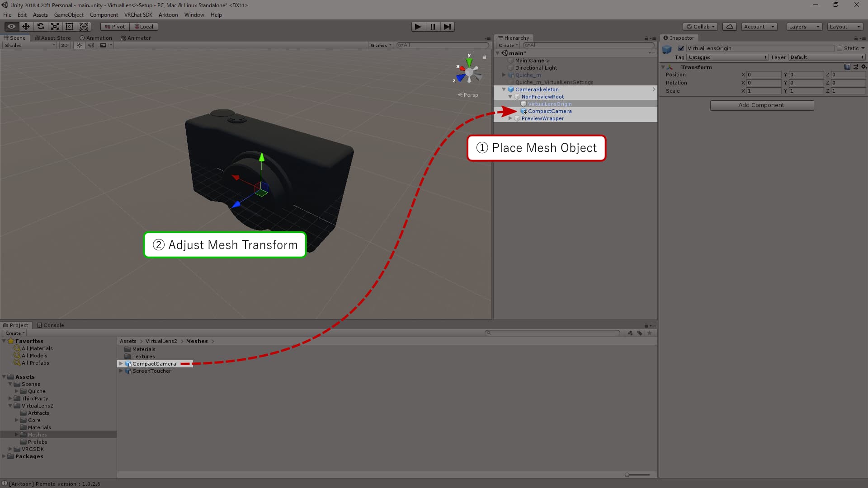Switch to the Animator tab
Viewport: 868px width, 488px height.
click(136, 38)
